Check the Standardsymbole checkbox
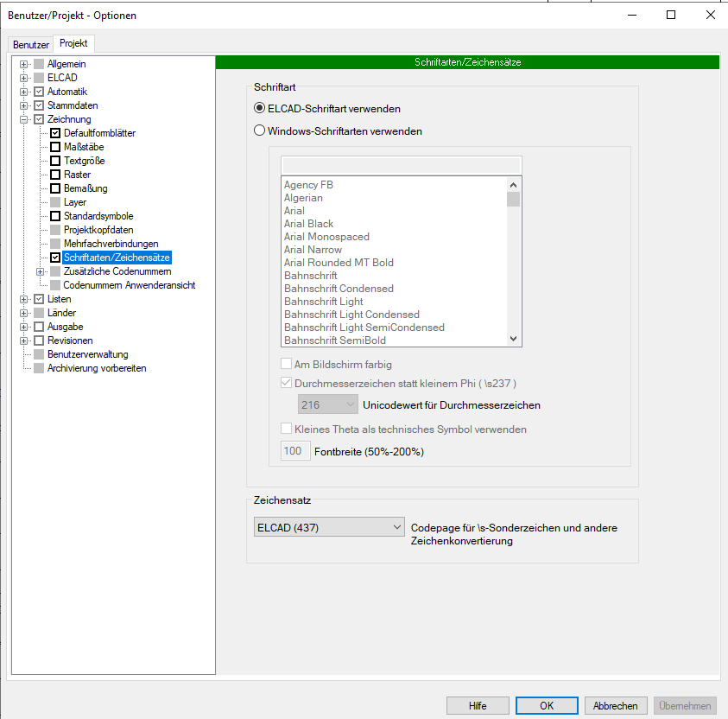The width and height of the screenshot is (728, 719). click(55, 216)
